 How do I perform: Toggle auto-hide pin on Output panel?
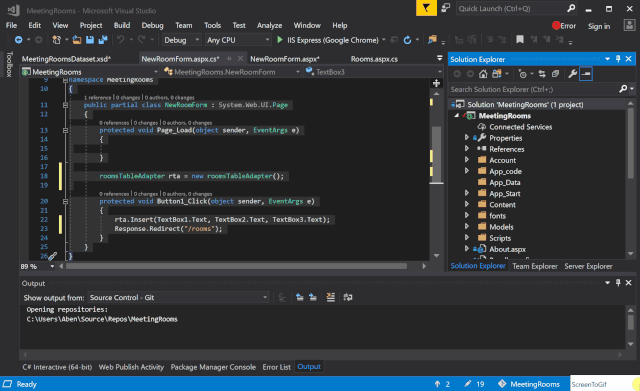[x=618, y=282]
